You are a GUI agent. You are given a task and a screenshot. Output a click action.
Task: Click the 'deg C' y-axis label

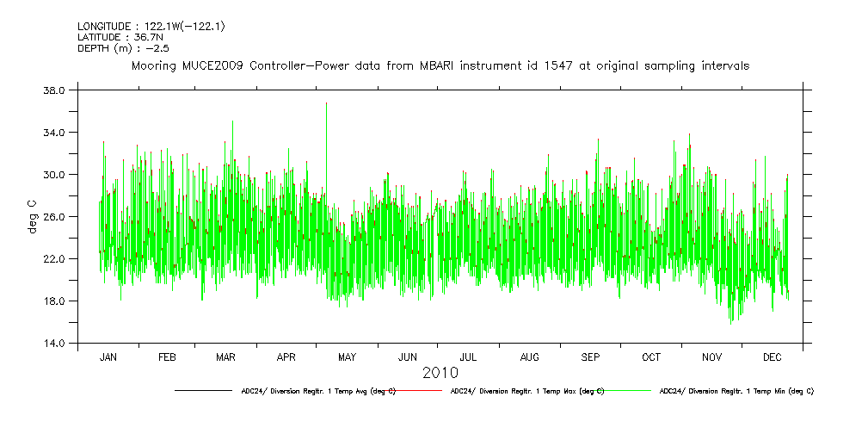coord(32,216)
